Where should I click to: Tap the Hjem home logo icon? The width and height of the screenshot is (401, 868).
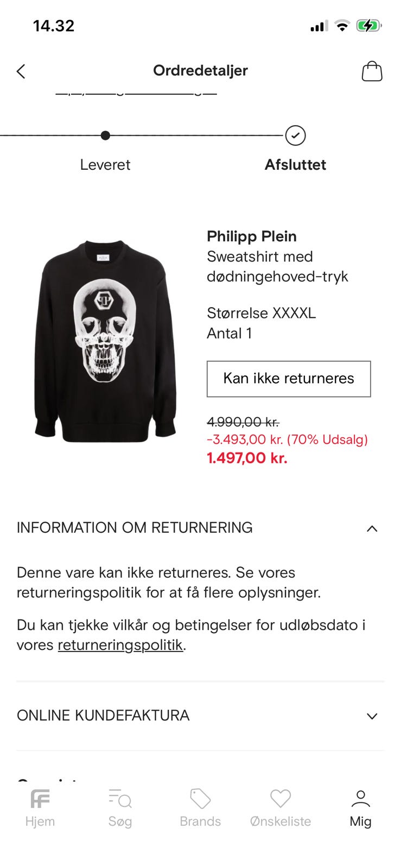(x=40, y=799)
